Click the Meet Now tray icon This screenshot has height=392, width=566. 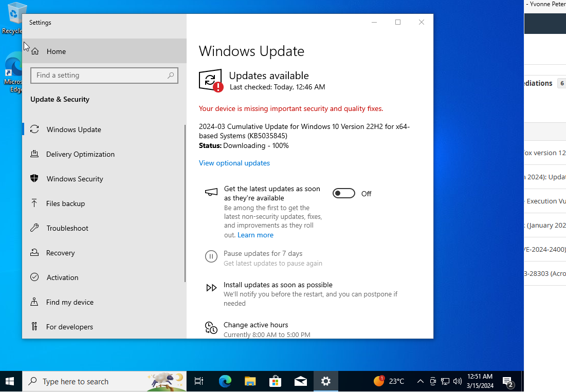433,381
